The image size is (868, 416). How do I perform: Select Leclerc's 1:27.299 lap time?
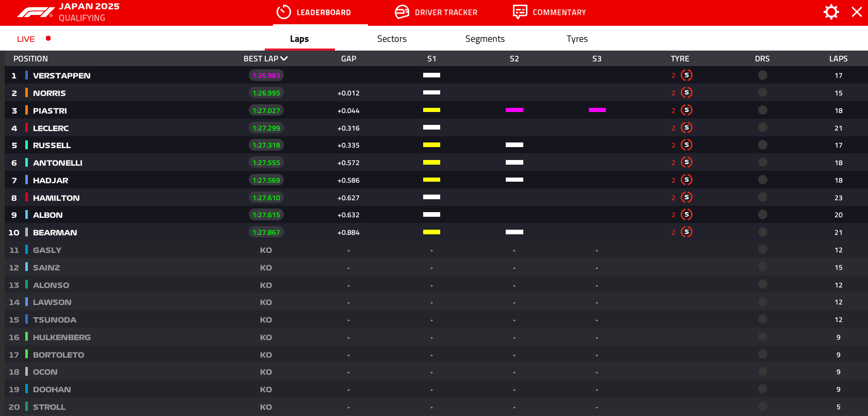266,128
